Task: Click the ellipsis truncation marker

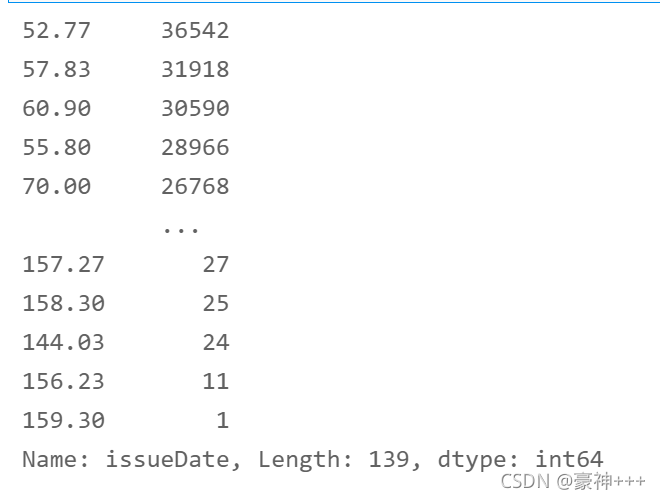Action: click(x=181, y=230)
